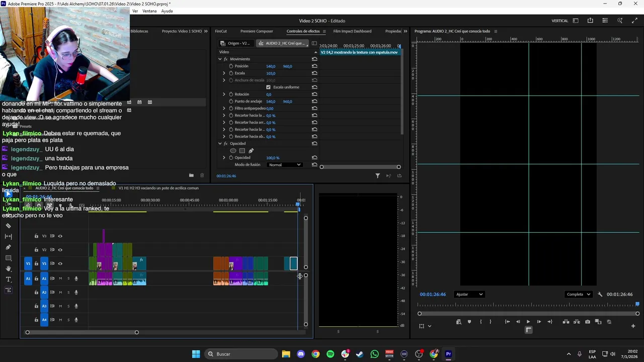The height and width of the screenshot is (362, 644).
Task: Open the comparison view icon
Action: [x=598, y=322]
